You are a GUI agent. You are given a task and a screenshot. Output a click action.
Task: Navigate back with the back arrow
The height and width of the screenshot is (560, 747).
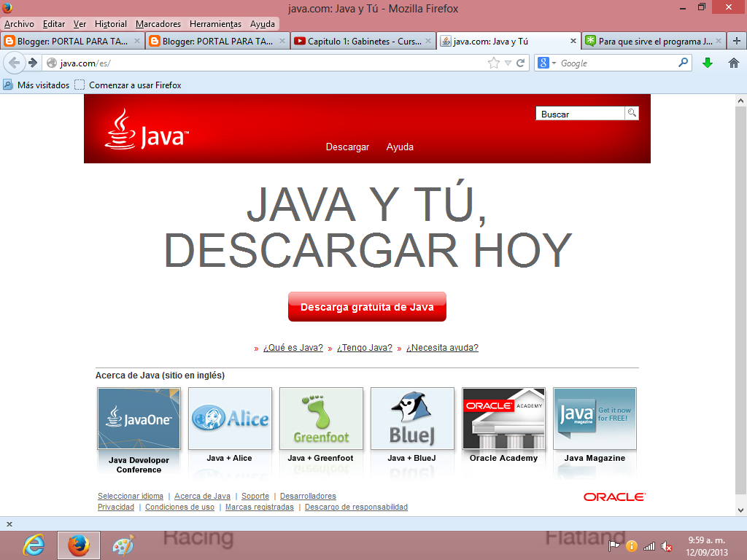(13, 63)
